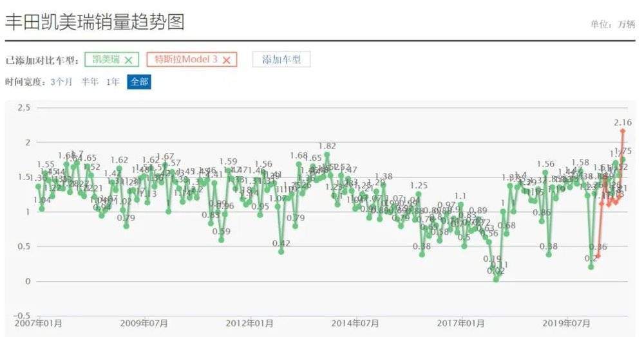Click the 0.2 Camry data point
Screen dimensions: 644x337
tap(591, 267)
